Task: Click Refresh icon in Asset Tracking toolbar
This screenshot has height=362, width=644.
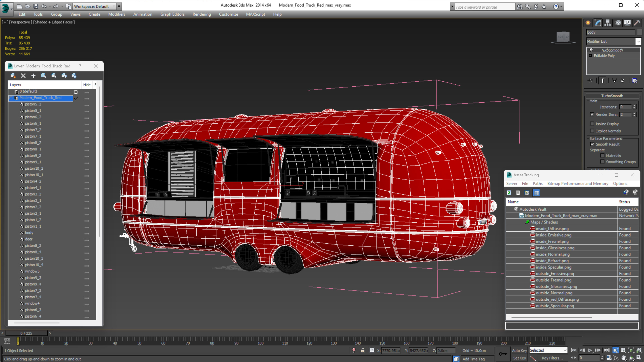Action: [x=509, y=193]
